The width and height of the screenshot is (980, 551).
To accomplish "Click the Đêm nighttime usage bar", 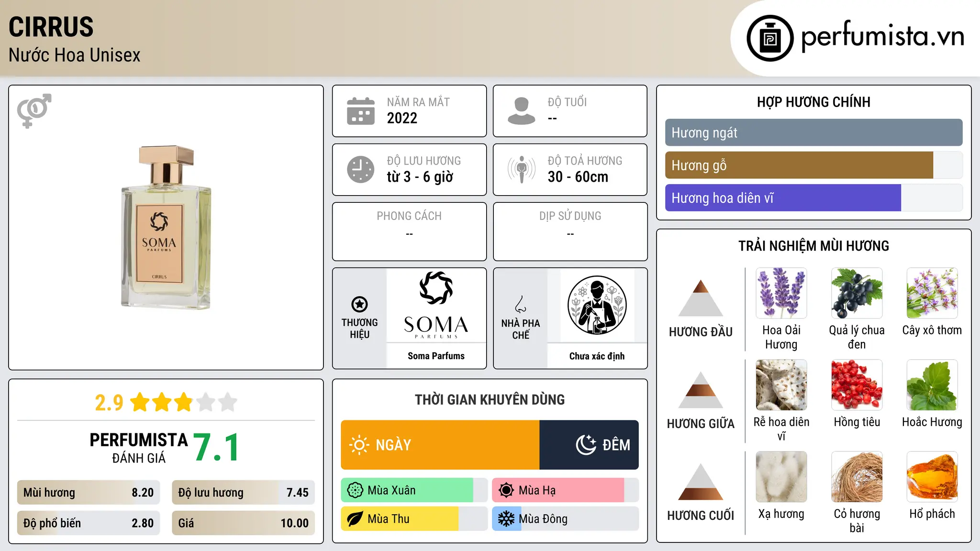I will 589,445.
